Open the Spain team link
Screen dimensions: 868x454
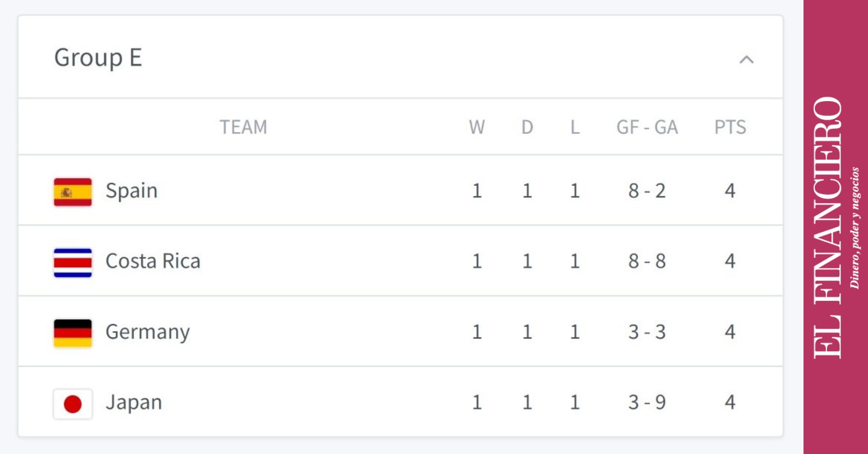coord(132,191)
